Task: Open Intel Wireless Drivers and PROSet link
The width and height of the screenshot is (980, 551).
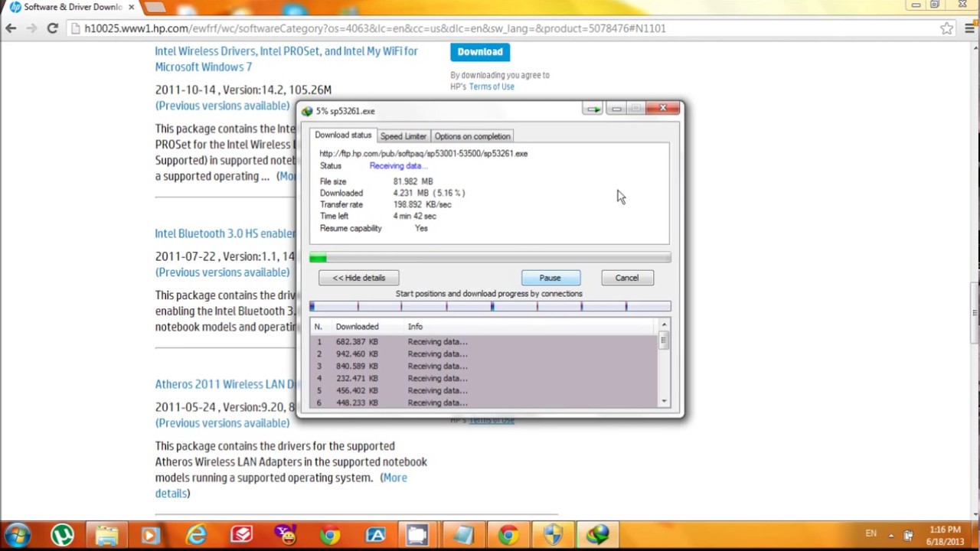Action: point(286,59)
